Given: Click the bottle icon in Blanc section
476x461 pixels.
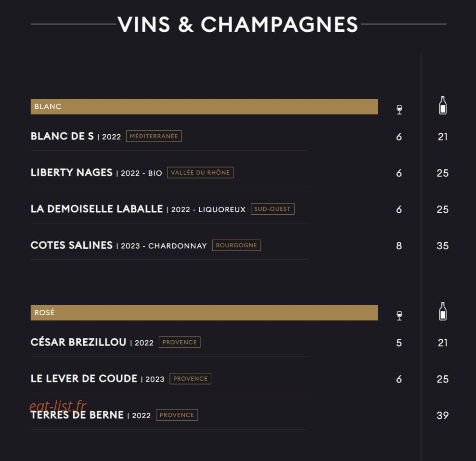Looking at the screenshot, I should click(x=443, y=105).
